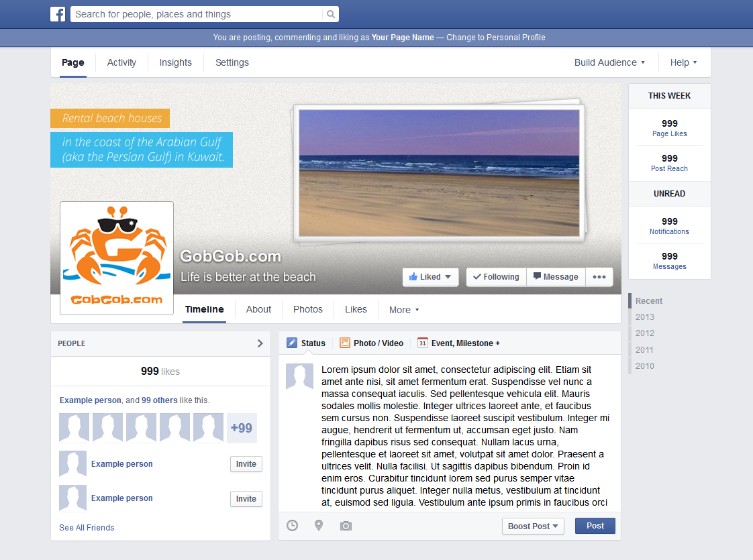The height and width of the screenshot is (560, 753).
Task: Click See All Friends link
Action: [87, 527]
